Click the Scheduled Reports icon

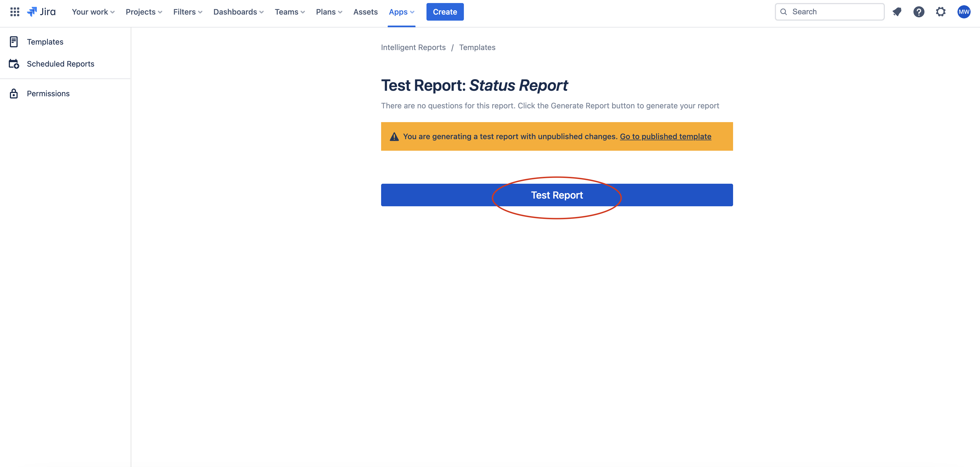pos(14,63)
